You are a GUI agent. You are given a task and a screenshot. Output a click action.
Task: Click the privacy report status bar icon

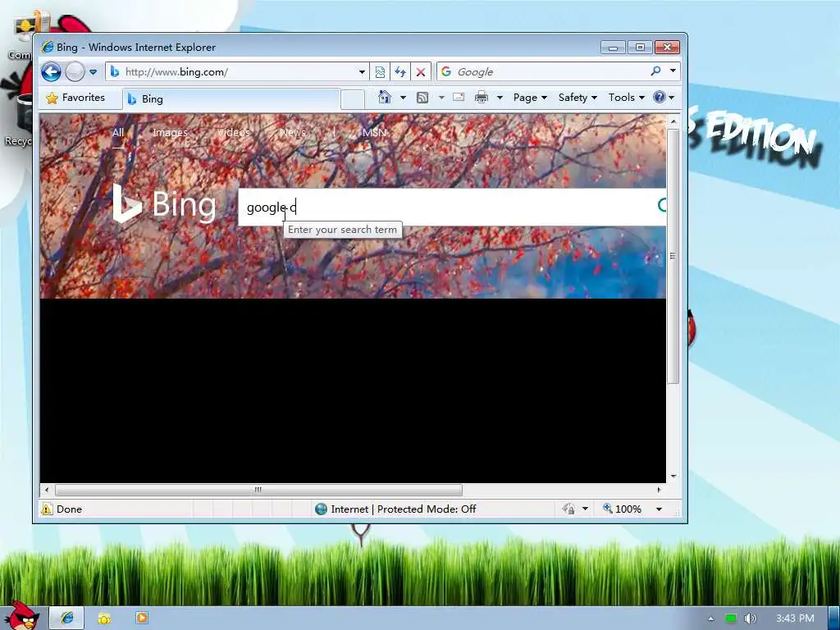click(569, 509)
